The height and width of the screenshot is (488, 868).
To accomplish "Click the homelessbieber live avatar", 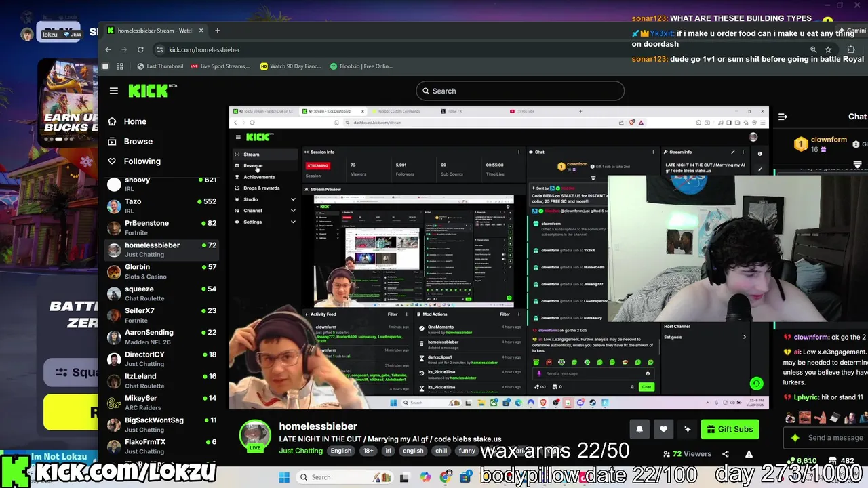I will coord(255,435).
